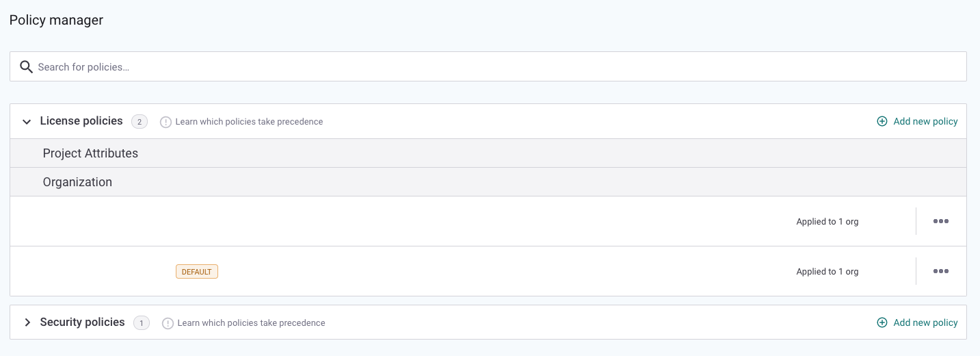Viewport: 980px width, 356px height.
Task: Click the orange DEFAULT badge
Action: click(197, 272)
